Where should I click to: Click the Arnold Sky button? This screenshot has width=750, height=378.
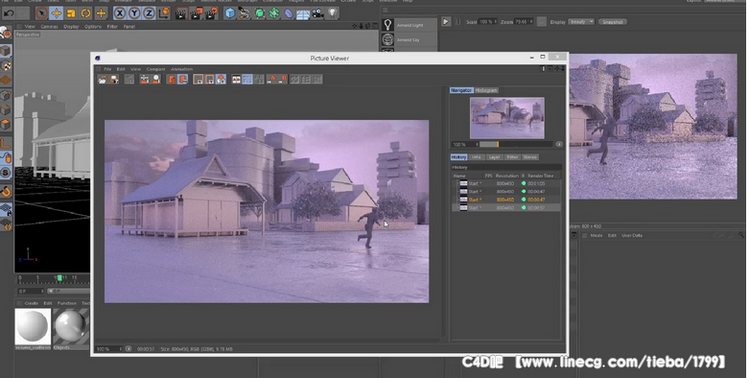click(410, 40)
